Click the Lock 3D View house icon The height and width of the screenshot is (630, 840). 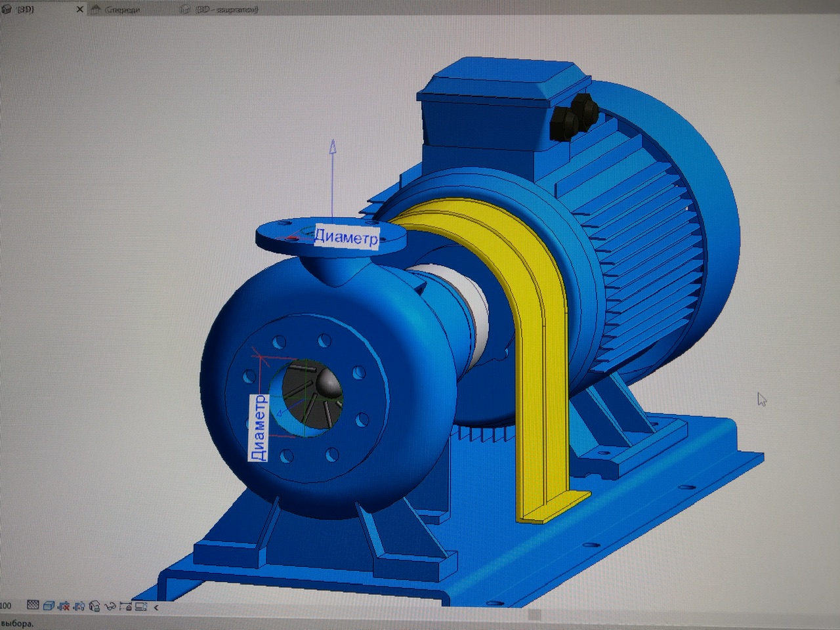pos(94,606)
